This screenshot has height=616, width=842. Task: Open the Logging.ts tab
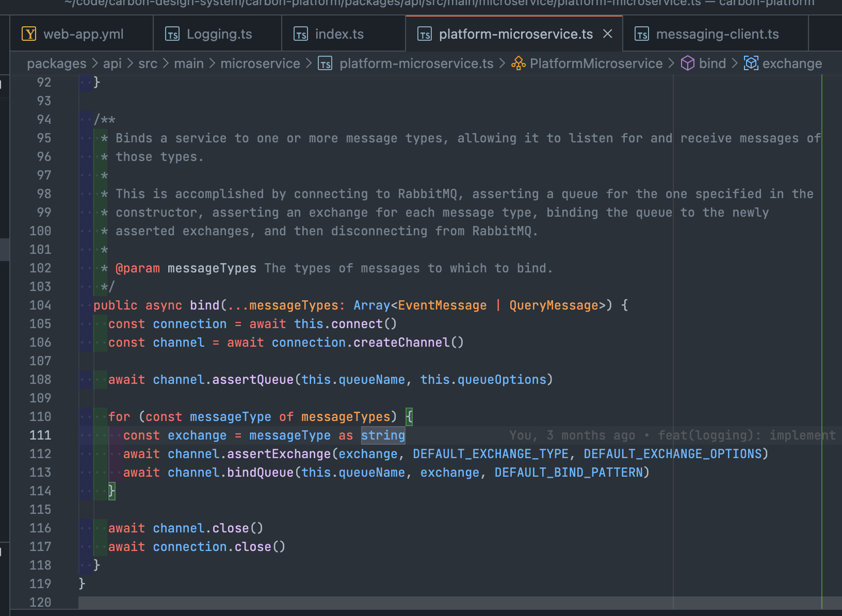(218, 34)
